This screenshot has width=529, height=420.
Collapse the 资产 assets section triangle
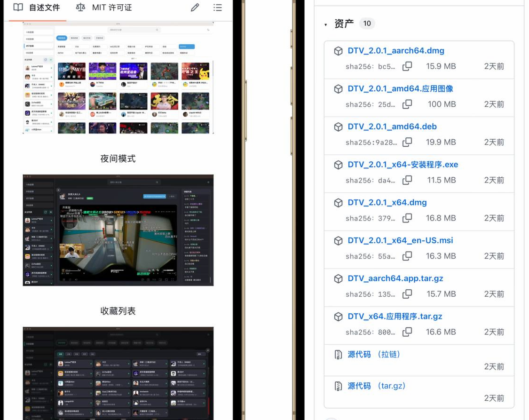325,24
